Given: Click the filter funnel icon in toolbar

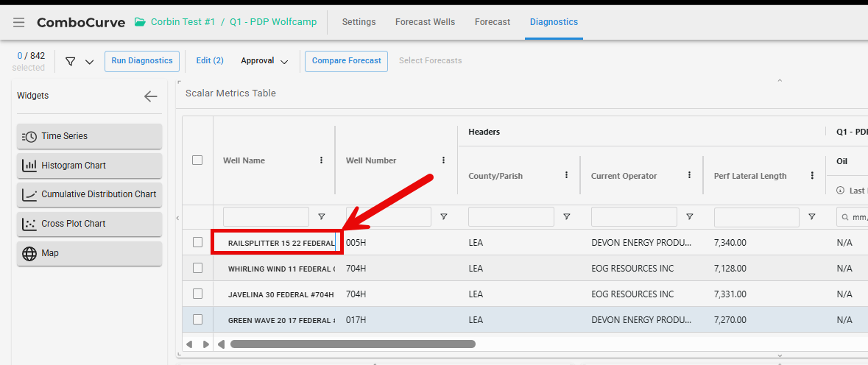Looking at the screenshot, I should click(x=71, y=61).
